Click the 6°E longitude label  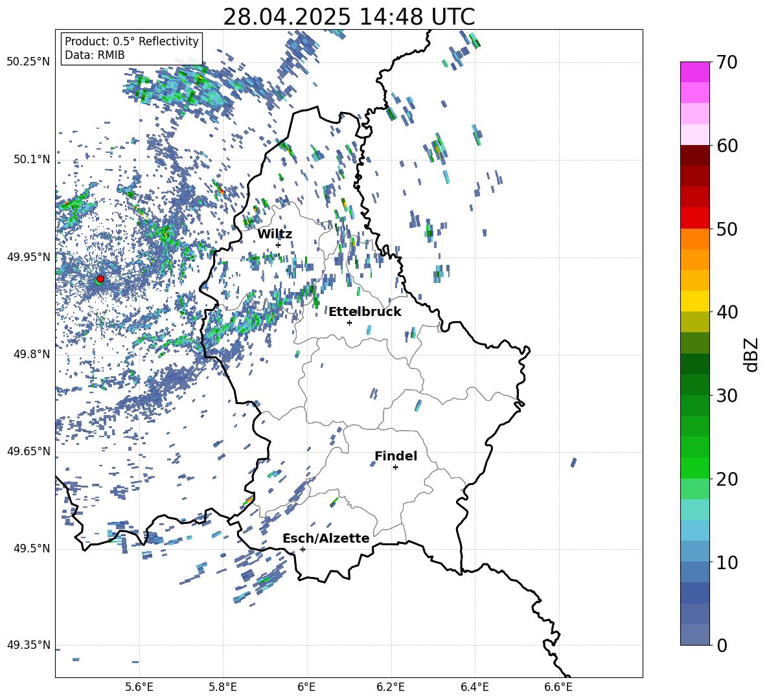click(x=306, y=687)
